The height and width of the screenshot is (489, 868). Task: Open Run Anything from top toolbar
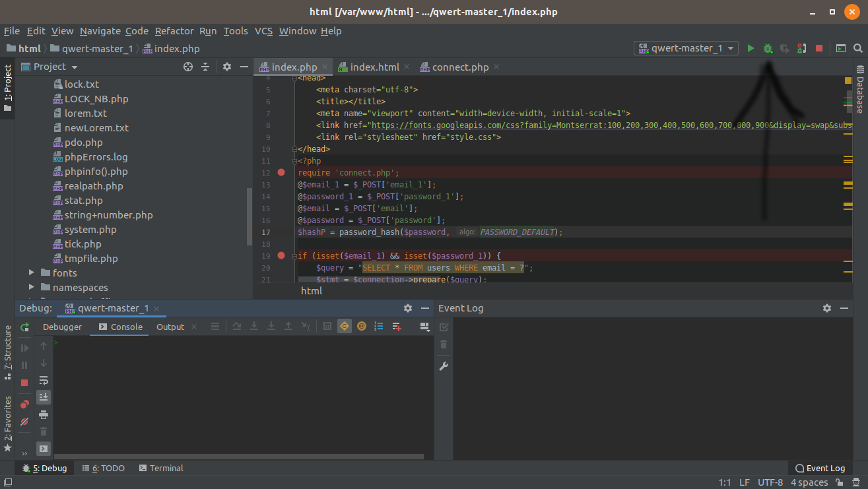click(x=841, y=48)
